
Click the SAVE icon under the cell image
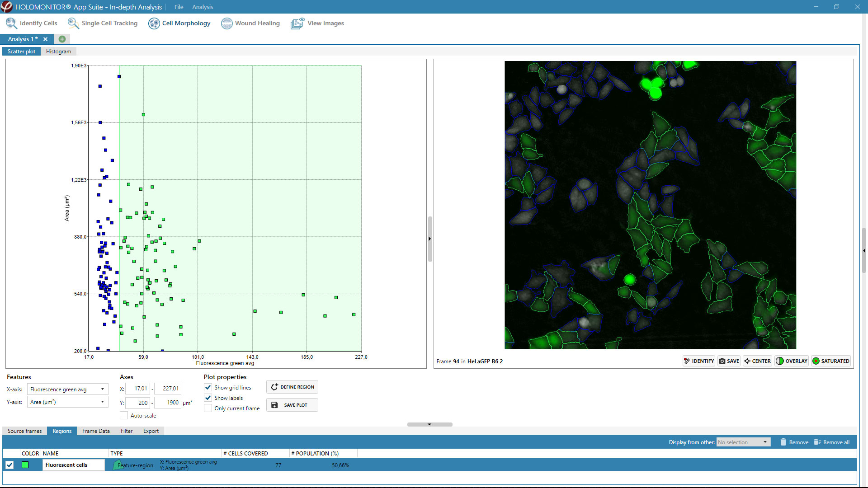[x=729, y=361]
